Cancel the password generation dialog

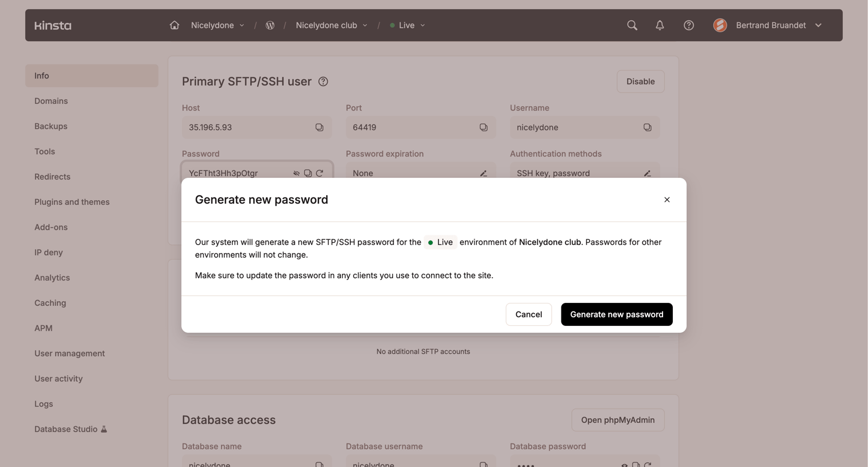(529, 314)
